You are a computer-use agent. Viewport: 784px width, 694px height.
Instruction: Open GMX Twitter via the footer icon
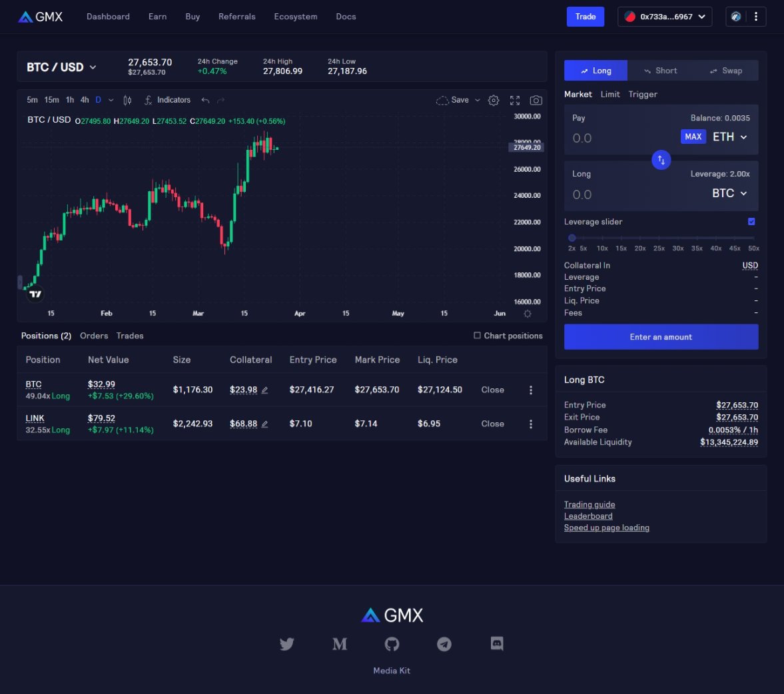287,644
